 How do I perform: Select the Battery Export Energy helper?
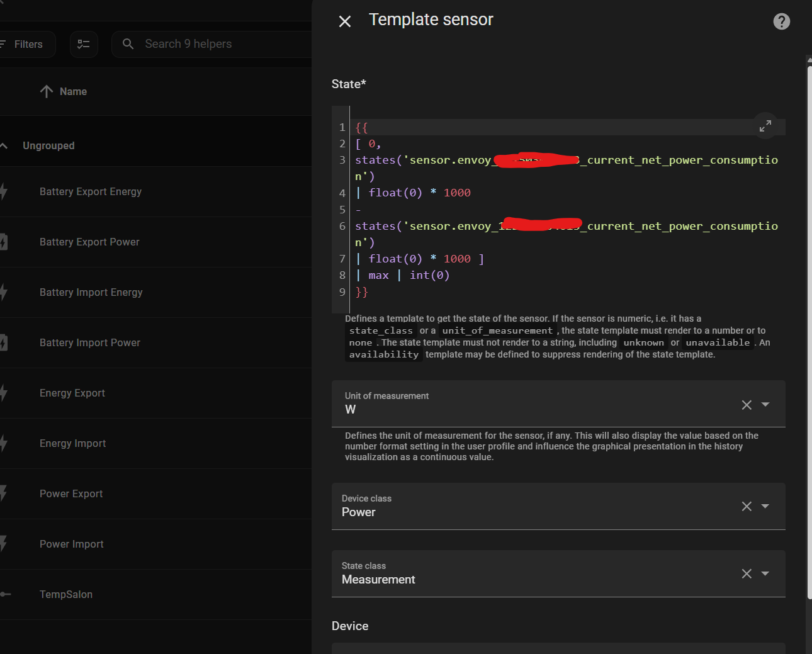pyautogui.click(x=91, y=191)
